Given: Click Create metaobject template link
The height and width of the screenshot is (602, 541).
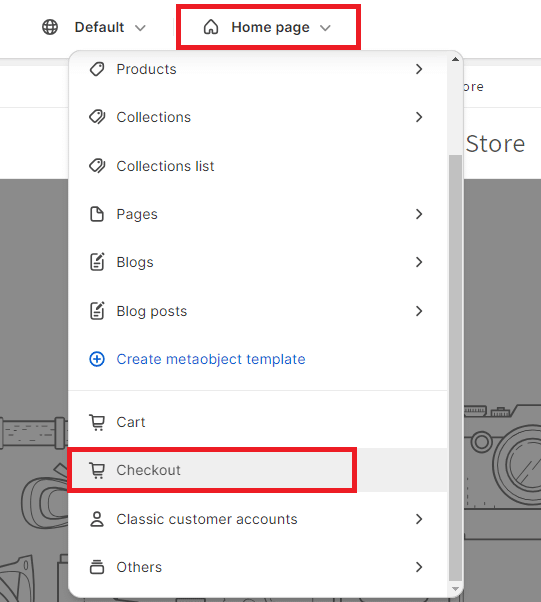Looking at the screenshot, I should pos(211,359).
